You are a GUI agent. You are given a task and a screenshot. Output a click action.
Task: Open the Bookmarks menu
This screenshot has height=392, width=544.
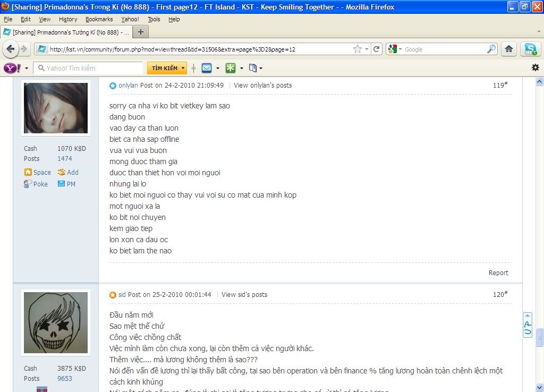[x=99, y=19]
